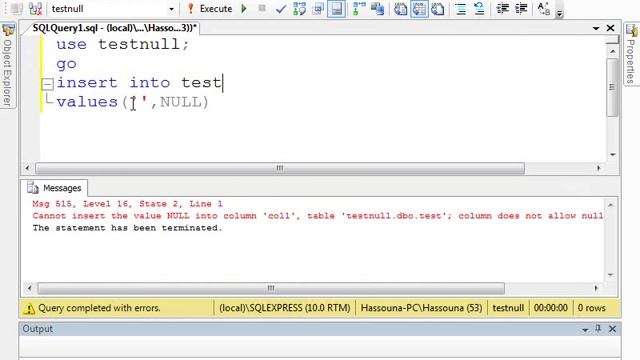The width and height of the screenshot is (640, 360).
Task: Click the editor scroll right arrow
Action: [x=598, y=168]
